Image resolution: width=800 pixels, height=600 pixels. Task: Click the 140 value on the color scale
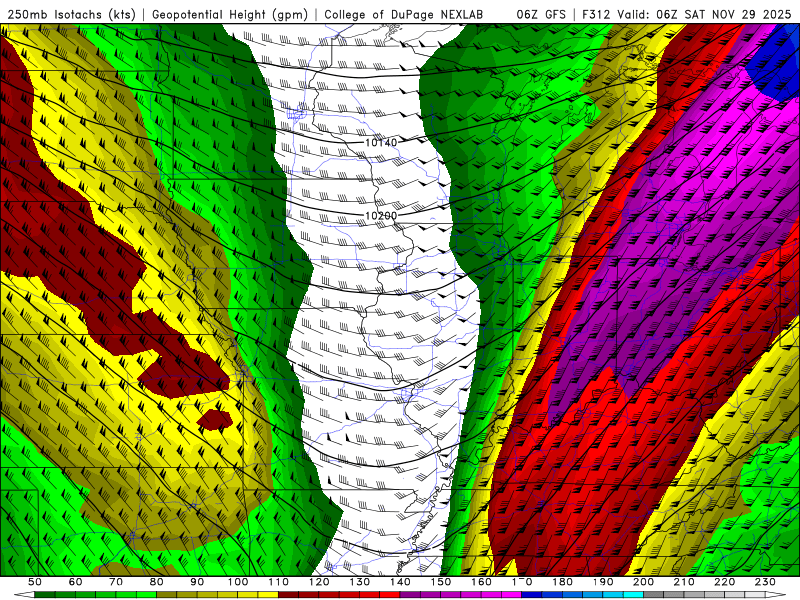point(400,582)
